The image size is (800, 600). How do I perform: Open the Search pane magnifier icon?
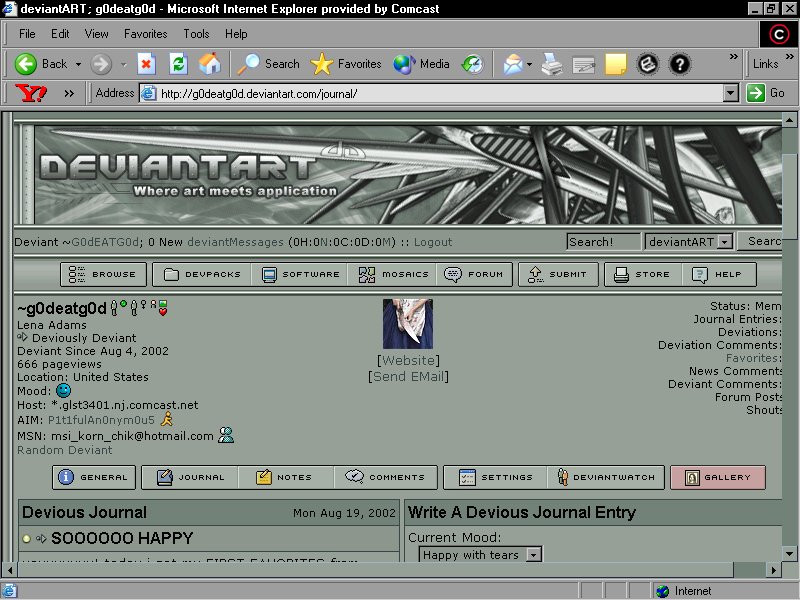[248, 64]
